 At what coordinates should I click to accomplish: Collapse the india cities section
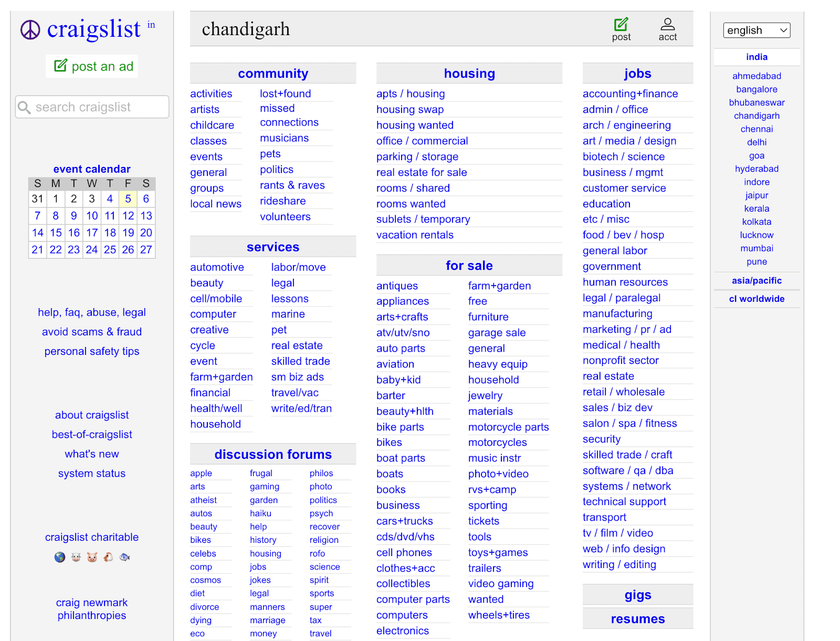757,57
